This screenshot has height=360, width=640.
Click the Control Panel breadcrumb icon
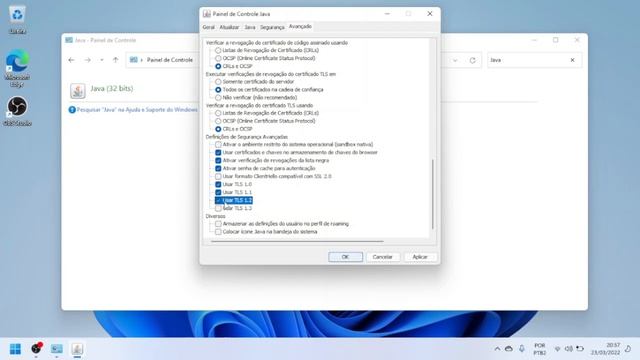[x=133, y=60]
